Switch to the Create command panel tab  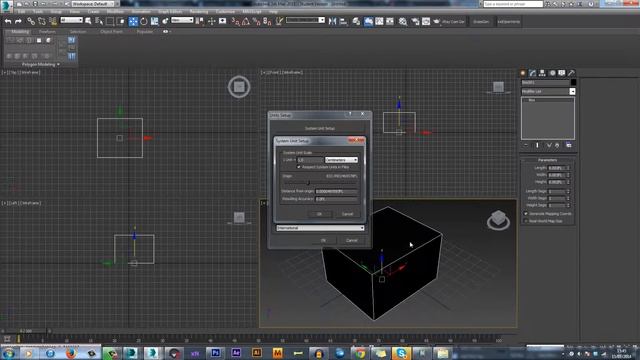coord(523,73)
